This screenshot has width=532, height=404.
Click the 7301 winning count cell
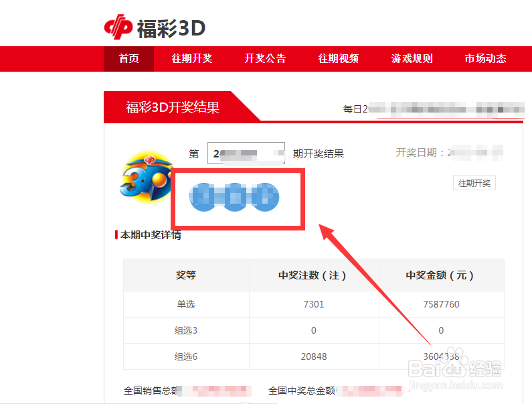tap(313, 304)
